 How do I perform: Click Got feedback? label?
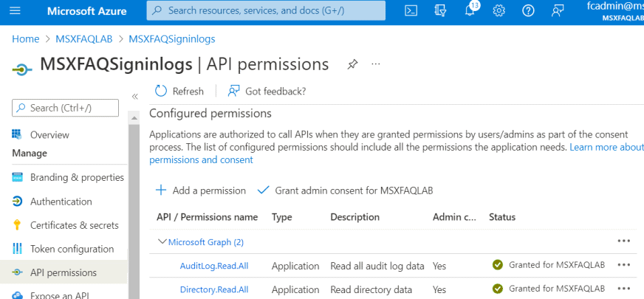pos(275,92)
